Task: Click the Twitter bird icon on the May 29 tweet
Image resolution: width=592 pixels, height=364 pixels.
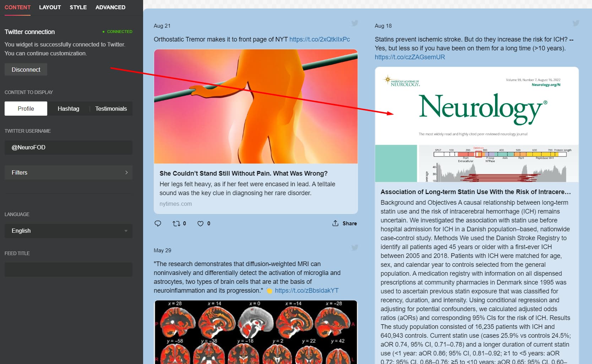Action: pyautogui.click(x=354, y=248)
